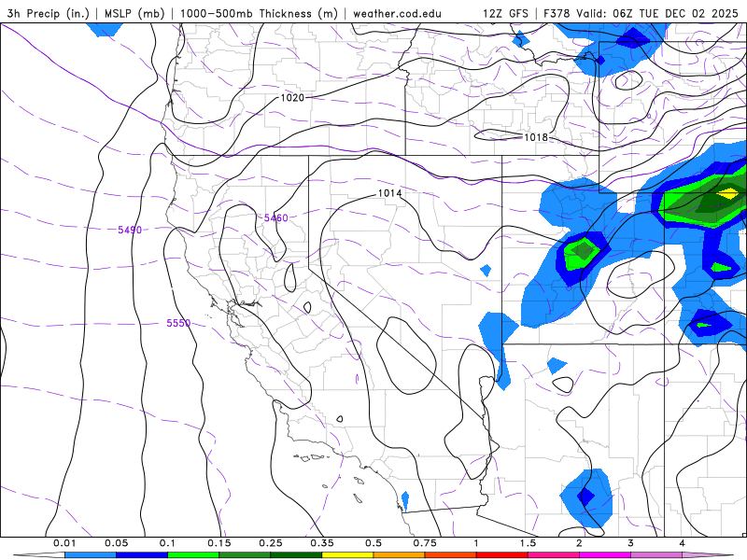The height and width of the screenshot is (560, 747).
Task: Click the bright green 0.1 legend swatch
Action: click(x=193, y=555)
